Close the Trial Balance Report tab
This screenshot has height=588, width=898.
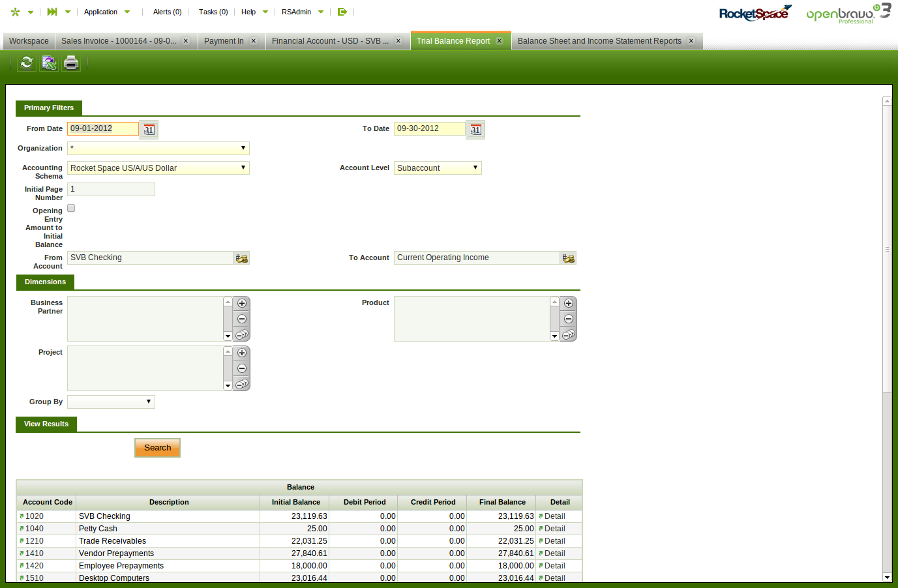pyautogui.click(x=500, y=41)
